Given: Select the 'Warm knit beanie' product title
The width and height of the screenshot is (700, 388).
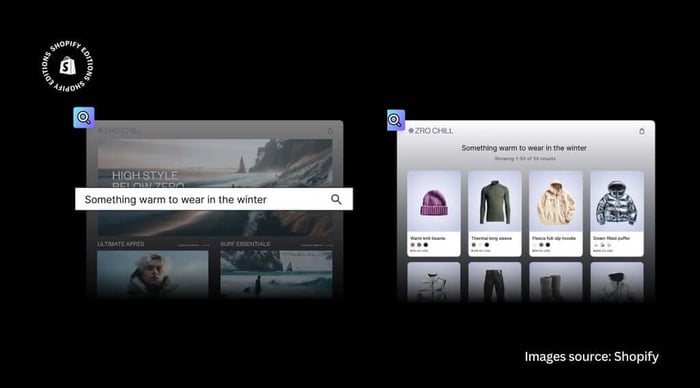Looking at the screenshot, I should point(428,238).
